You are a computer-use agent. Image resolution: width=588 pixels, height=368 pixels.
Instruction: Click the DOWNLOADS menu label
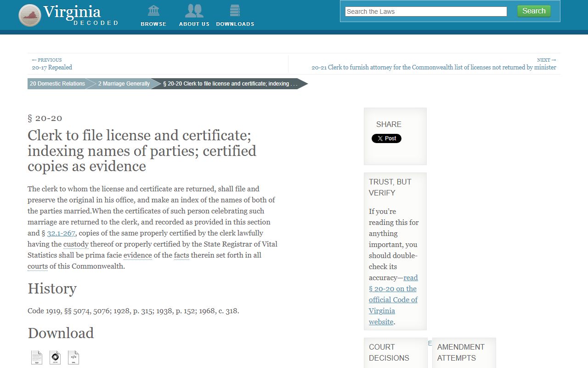tap(235, 24)
